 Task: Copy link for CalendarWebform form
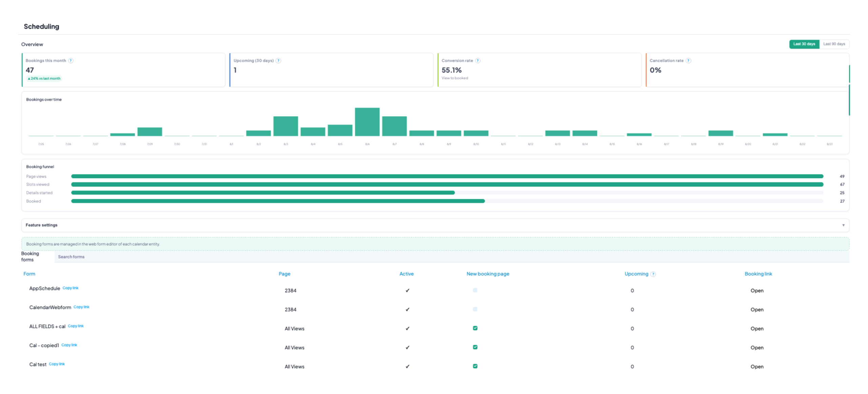tap(81, 307)
